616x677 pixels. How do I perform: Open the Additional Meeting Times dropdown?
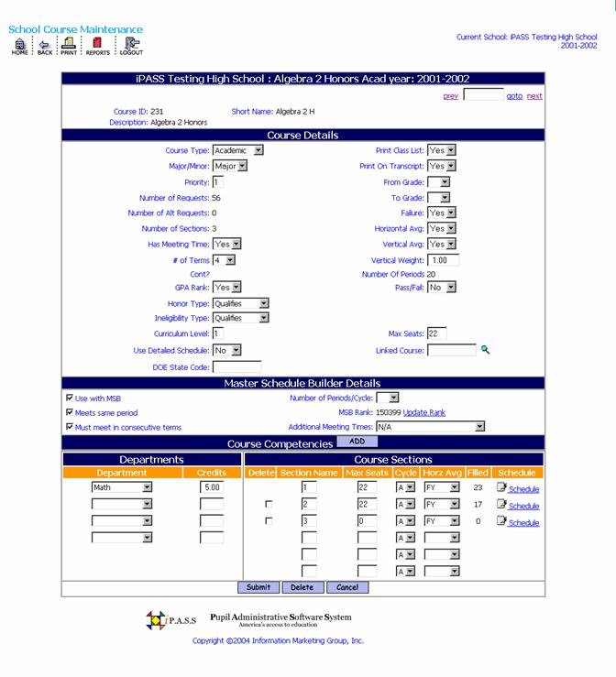pos(430,427)
